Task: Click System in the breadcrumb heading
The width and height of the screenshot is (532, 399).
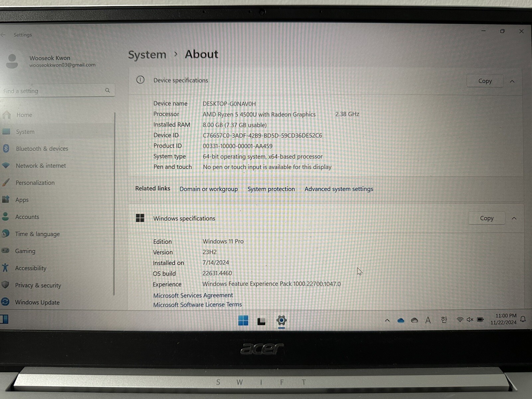Action: 147,55
